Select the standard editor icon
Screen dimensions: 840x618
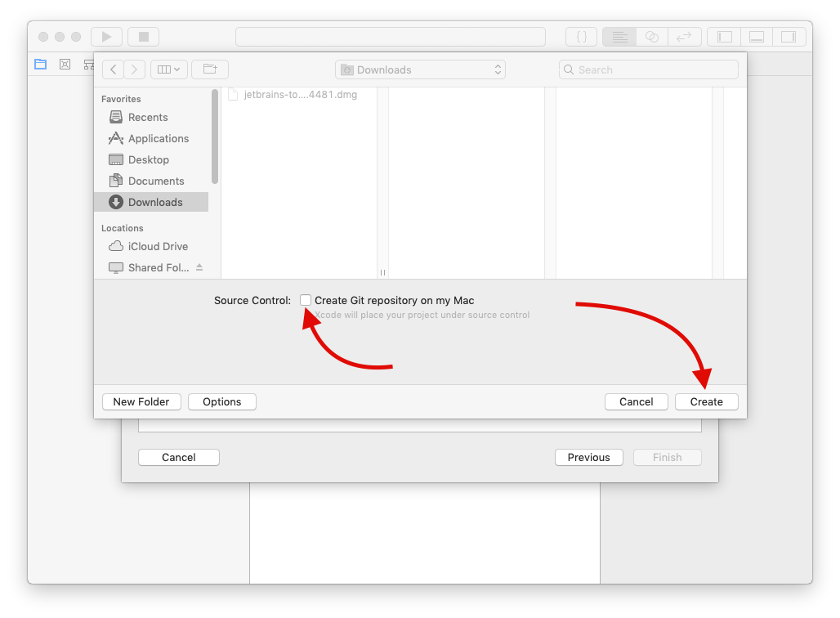tap(619, 37)
